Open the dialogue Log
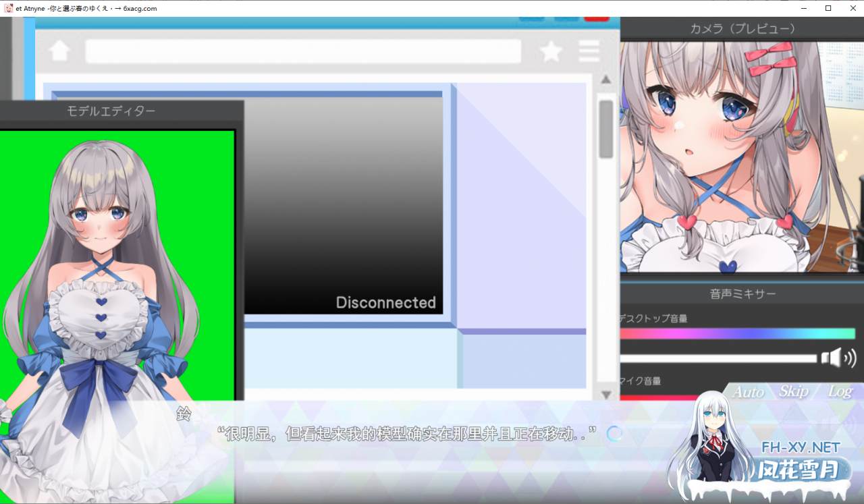The width and height of the screenshot is (864, 504). (840, 391)
